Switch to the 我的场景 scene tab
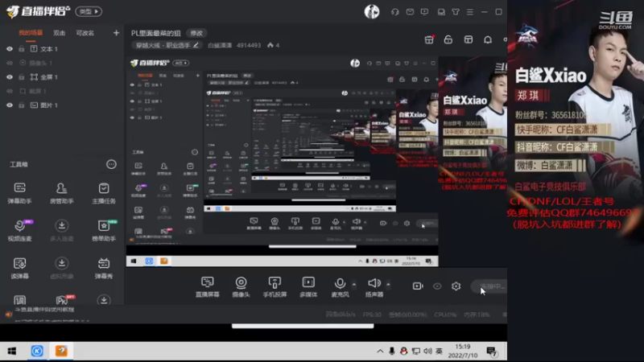Screen dimensions: 644x362 [31, 33]
